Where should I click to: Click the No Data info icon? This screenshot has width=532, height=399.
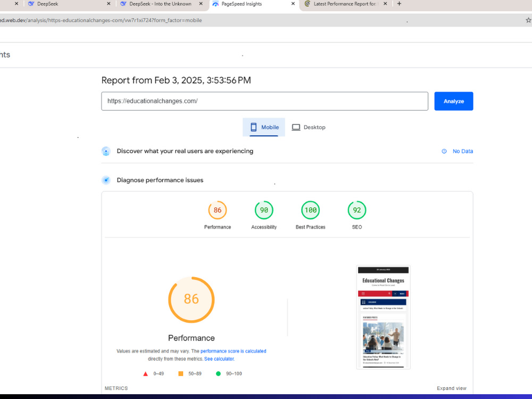(x=444, y=151)
